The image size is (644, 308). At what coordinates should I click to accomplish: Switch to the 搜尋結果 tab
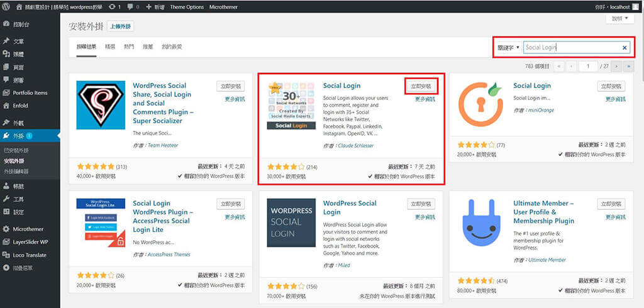click(86, 47)
